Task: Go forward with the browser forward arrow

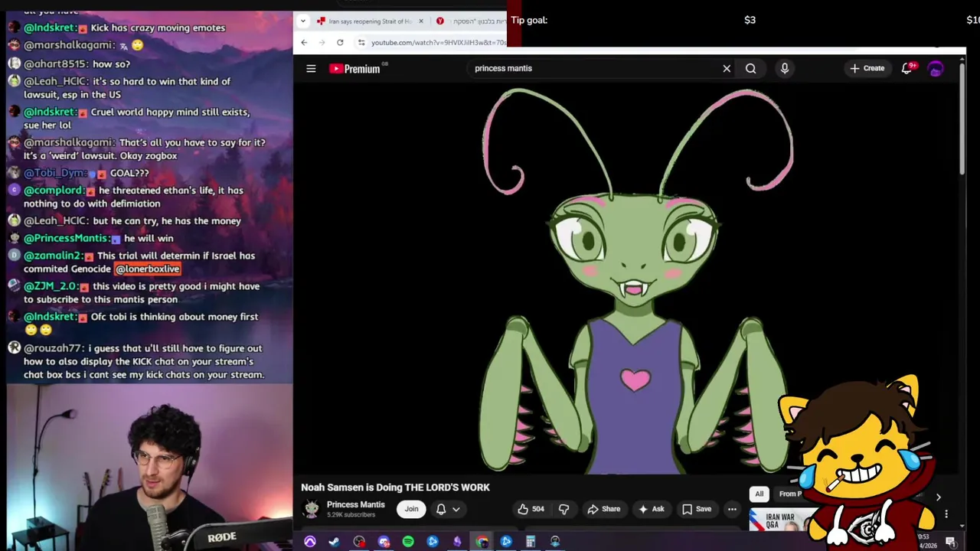Action: (322, 42)
